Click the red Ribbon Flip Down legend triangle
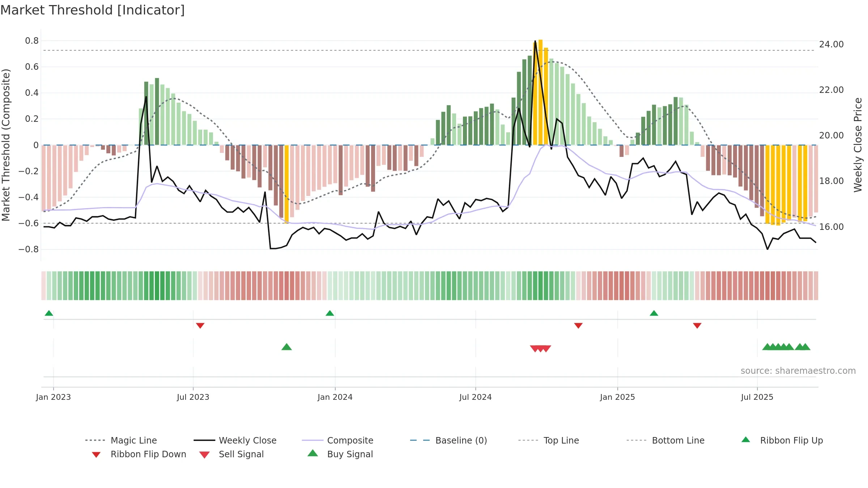The width and height of the screenshot is (868, 488). tap(96, 455)
